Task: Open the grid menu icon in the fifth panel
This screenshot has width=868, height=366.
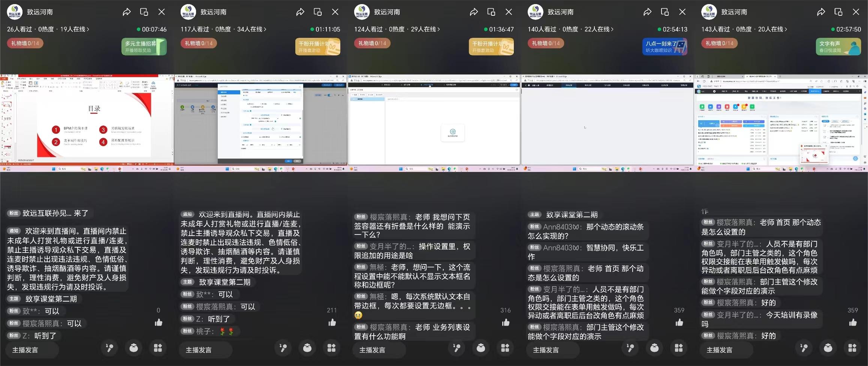Action: click(x=852, y=348)
